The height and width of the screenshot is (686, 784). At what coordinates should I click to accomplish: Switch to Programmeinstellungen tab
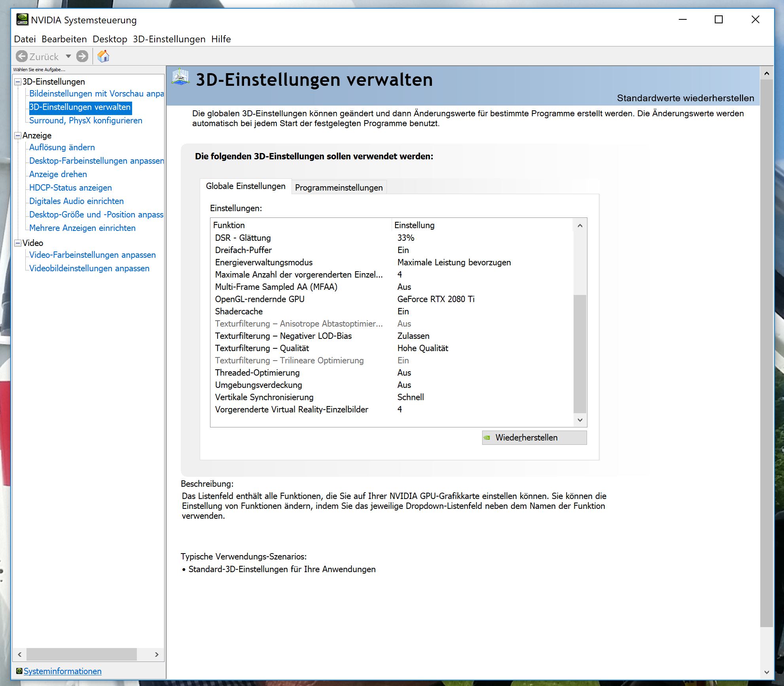pyautogui.click(x=339, y=187)
